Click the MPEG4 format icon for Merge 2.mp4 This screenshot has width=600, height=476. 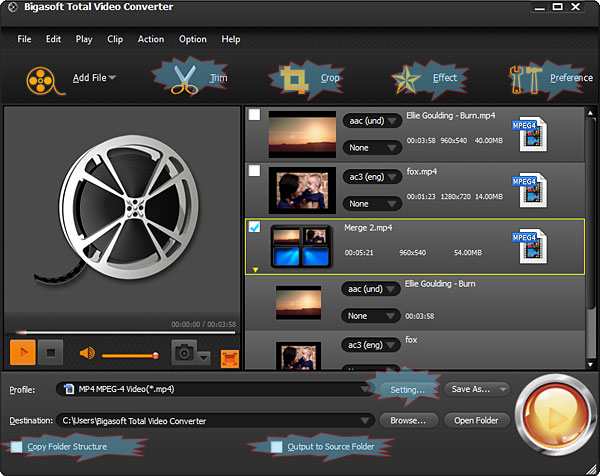coord(531,246)
